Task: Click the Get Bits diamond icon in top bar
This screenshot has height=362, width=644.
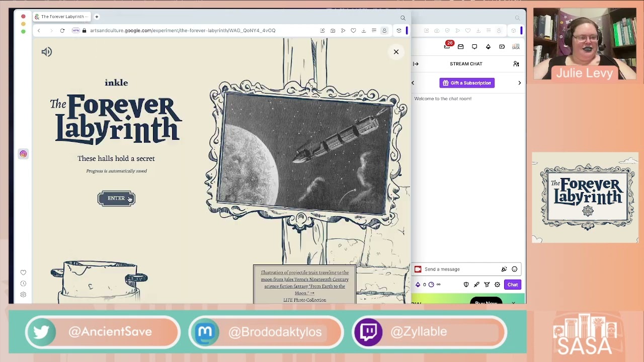Action: click(488, 47)
